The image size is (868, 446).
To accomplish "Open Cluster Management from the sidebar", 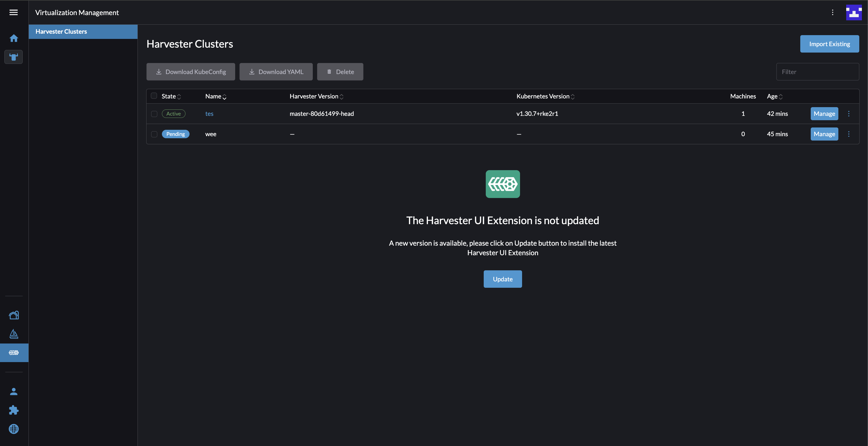I will (x=14, y=315).
